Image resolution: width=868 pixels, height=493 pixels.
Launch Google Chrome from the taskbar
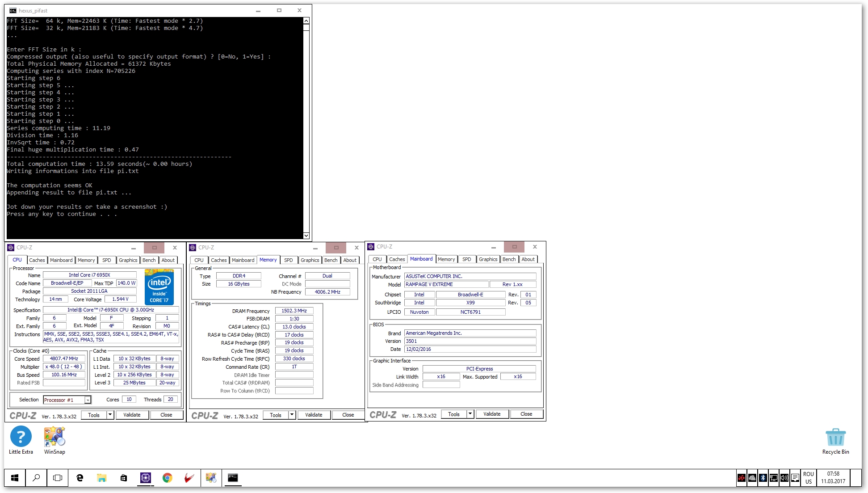(x=168, y=478)
